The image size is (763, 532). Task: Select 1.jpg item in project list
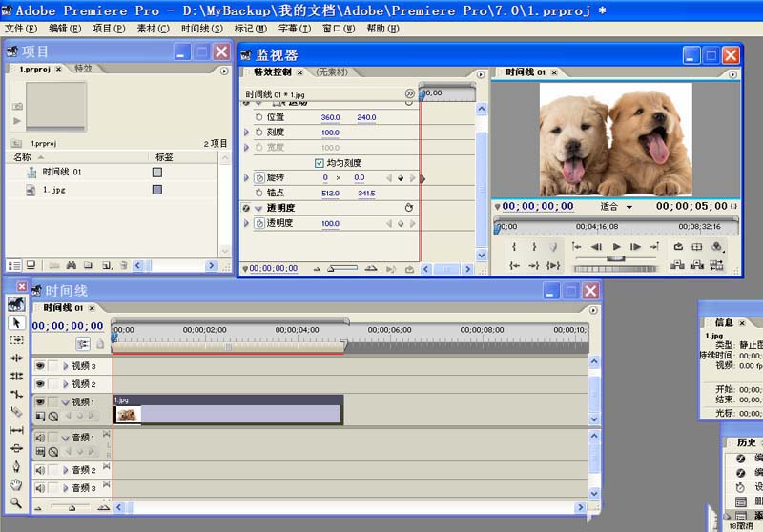[53, 190]
